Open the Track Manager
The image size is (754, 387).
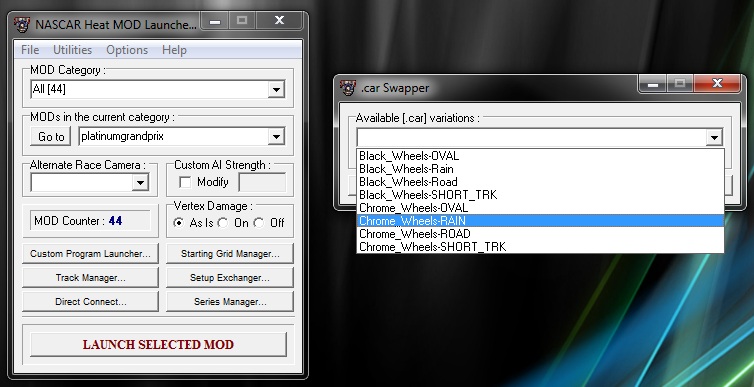[90, 278]
